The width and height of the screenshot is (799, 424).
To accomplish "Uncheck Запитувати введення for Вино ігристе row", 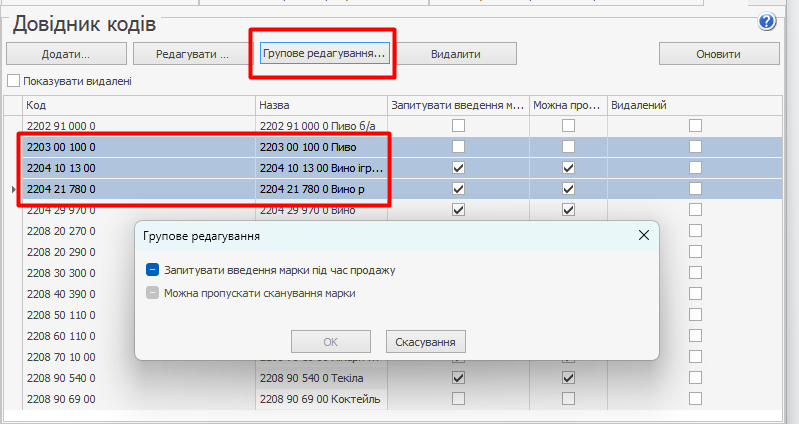I will click(458, 168).
